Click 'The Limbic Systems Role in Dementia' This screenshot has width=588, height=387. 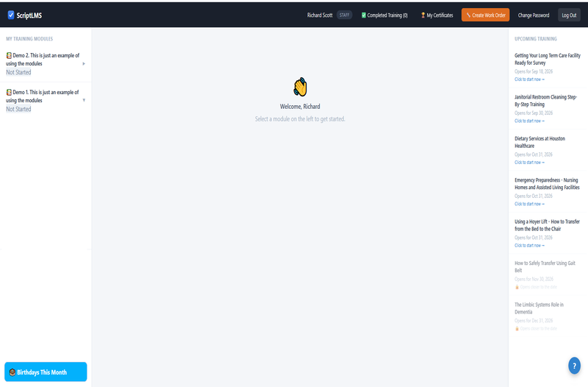click(x=539, y=308)
